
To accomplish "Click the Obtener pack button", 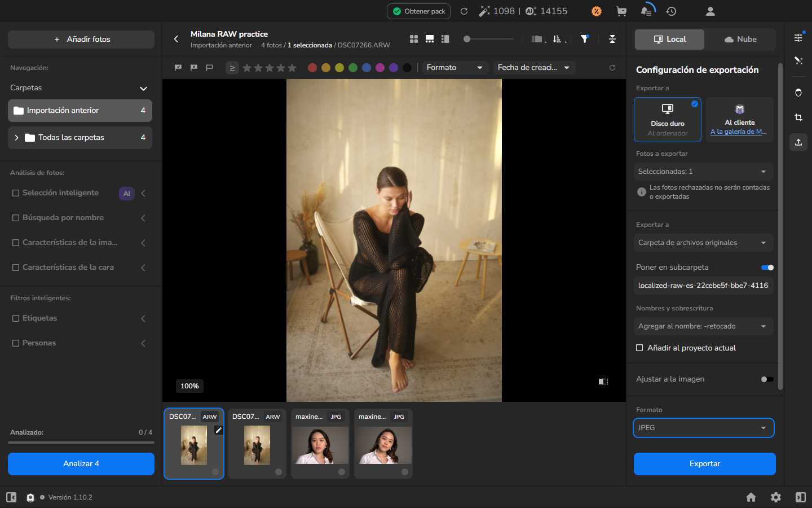I will coord(419,11).
